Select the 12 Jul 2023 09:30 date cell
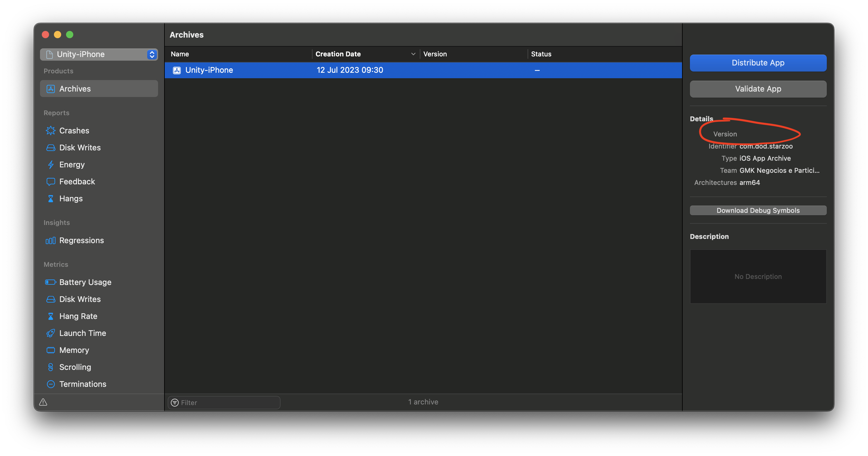 [x=350, y=70]
